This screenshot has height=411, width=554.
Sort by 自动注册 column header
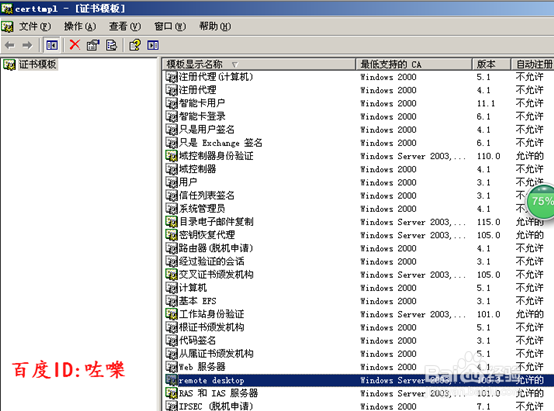click(533, 64)
